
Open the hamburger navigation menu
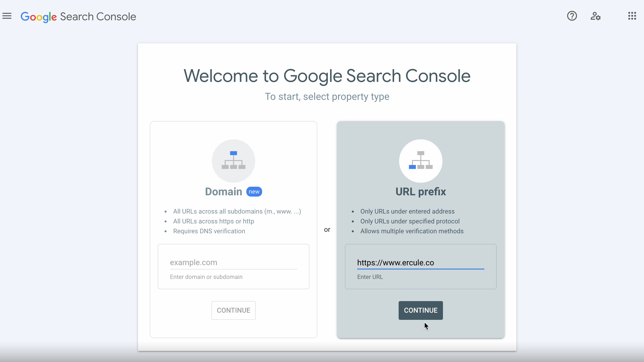[7, 16]
